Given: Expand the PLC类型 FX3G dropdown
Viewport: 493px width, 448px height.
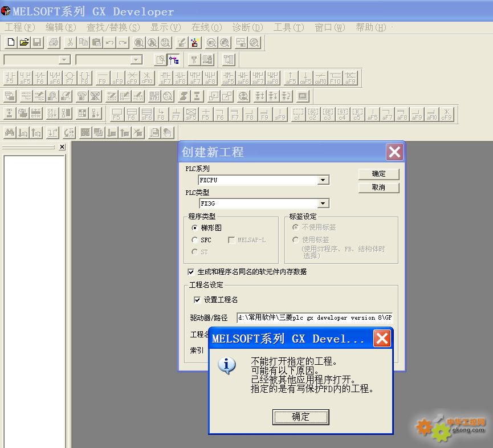Looking at the screenshot, I should tap(323, 203).
